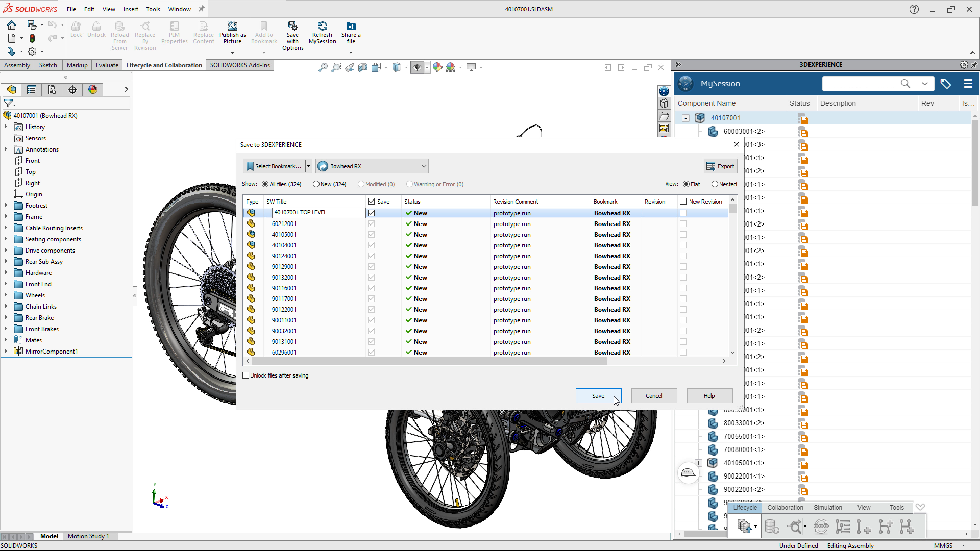
Task: Enable Unlock files after saving checkbox
Action: click(x=246, y=375)
